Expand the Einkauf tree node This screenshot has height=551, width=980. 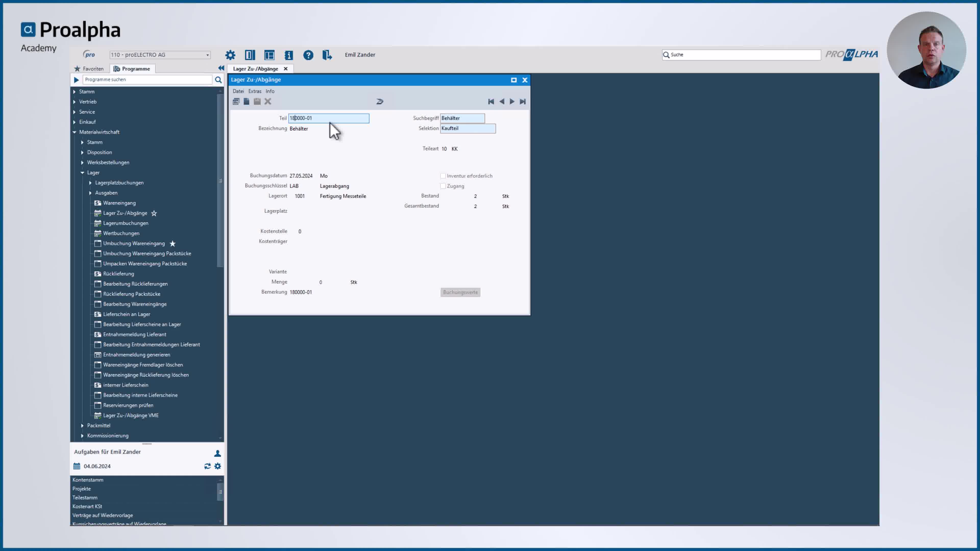pyautogui.click(x=75, y=122)
